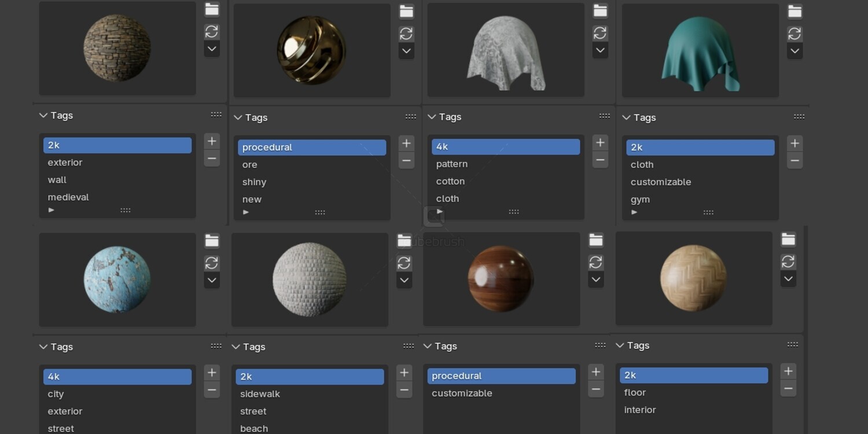Open preview options dropdown for white lace cloth
Viewport: 868px width, 434px height.
tap(600, 50)
